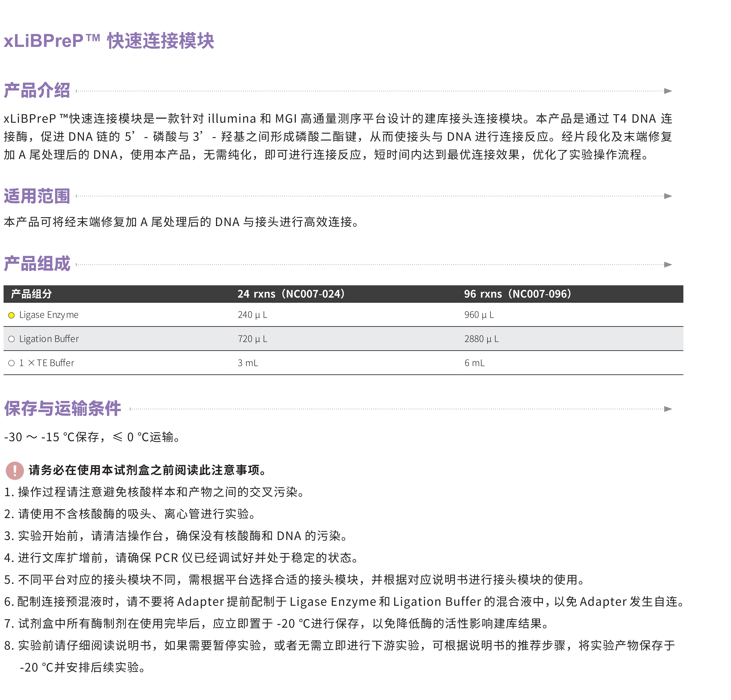Click the arrowhead ending the 适用范围 line
The width and height of the screenshot is (731, 700).
[x=668, y=196]
